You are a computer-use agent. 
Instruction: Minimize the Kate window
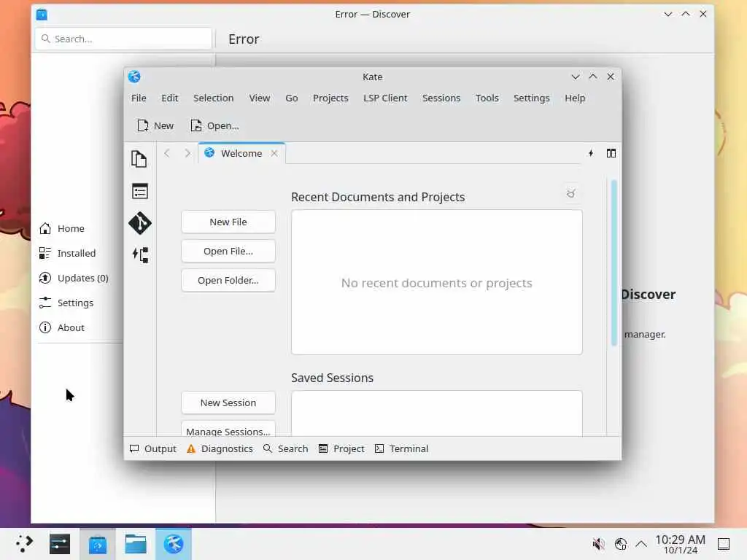pos(576,77)
